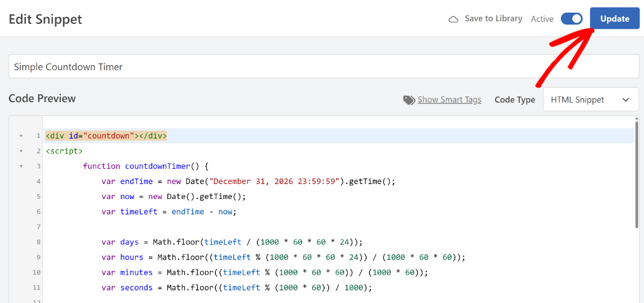644x303 pixels.
Task: Collapse code fold arrow on line 2
Action: coord(21,151)
